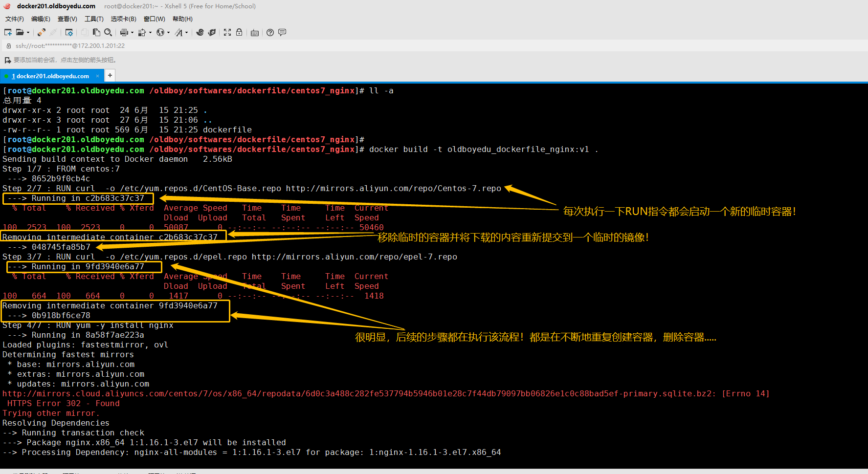Click the Help question mark icon
This screenshot has width=868, height=474.
pos(270,32)
